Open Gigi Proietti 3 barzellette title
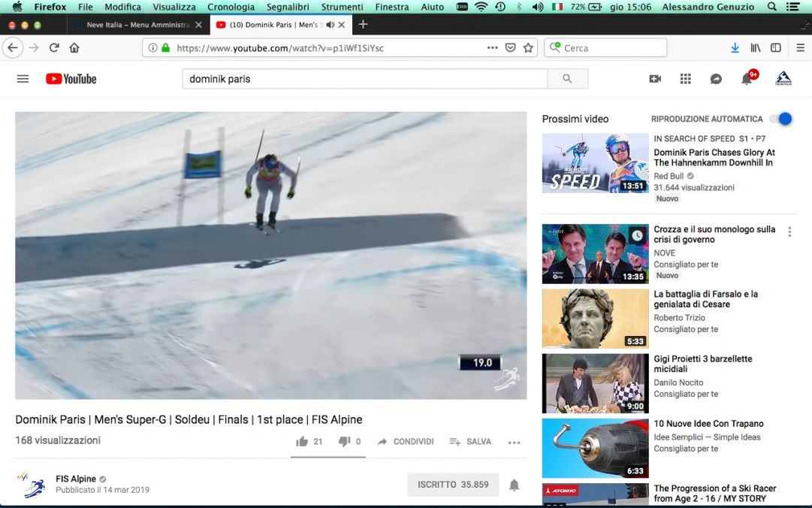 [703, 364]
